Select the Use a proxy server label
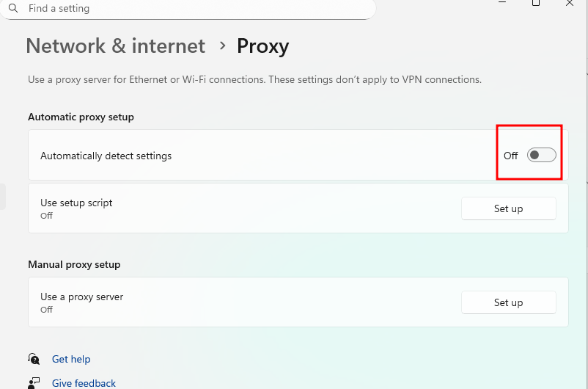 [x=81, y=297]
